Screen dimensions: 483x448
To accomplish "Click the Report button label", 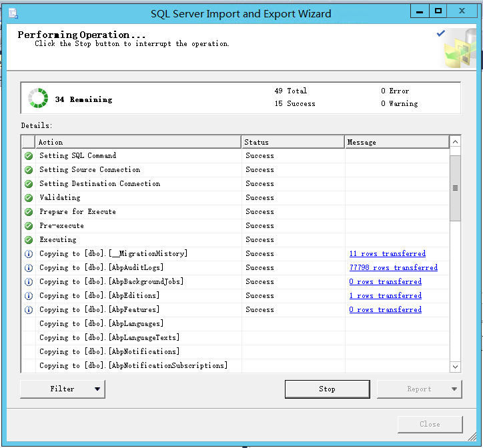I will coord(419,389).
